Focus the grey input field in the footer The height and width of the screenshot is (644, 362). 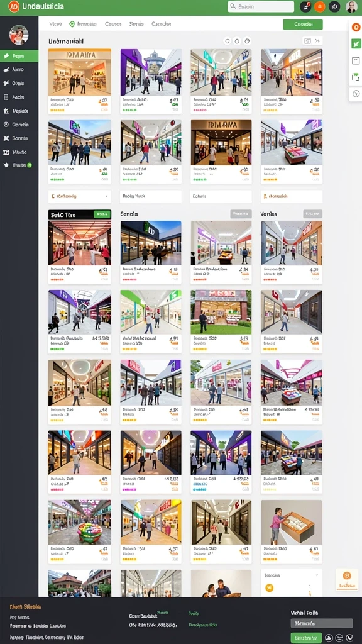[x=322, y=623]
